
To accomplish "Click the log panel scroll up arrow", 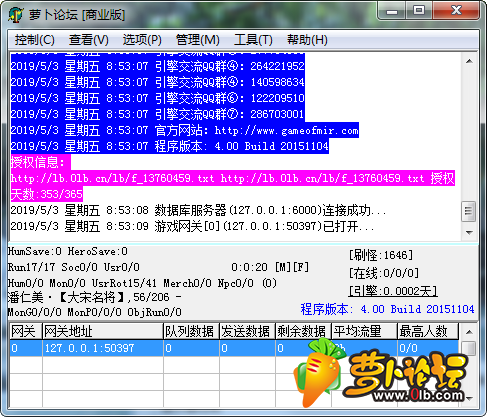I will click(469, 61).
